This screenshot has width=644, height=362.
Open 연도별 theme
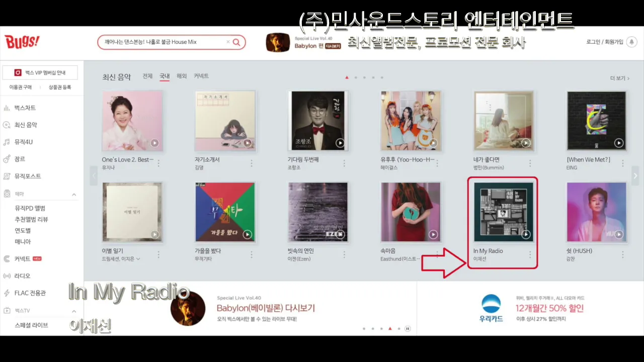click(23, 231)
